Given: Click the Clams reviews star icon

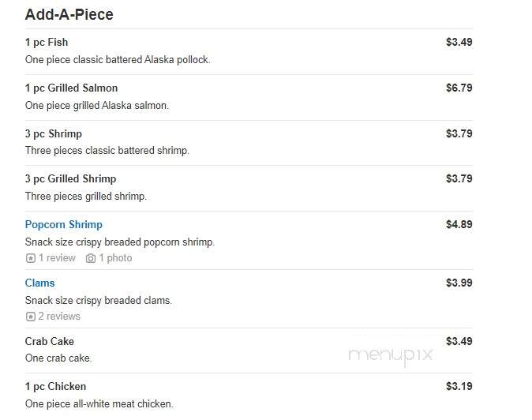Looking at the screenshot, I should [31, 317].
